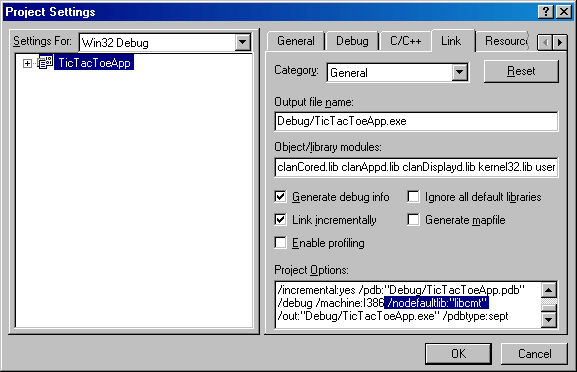Click the question mark help button
Screen dimensions: 577x372
(546, 12)
